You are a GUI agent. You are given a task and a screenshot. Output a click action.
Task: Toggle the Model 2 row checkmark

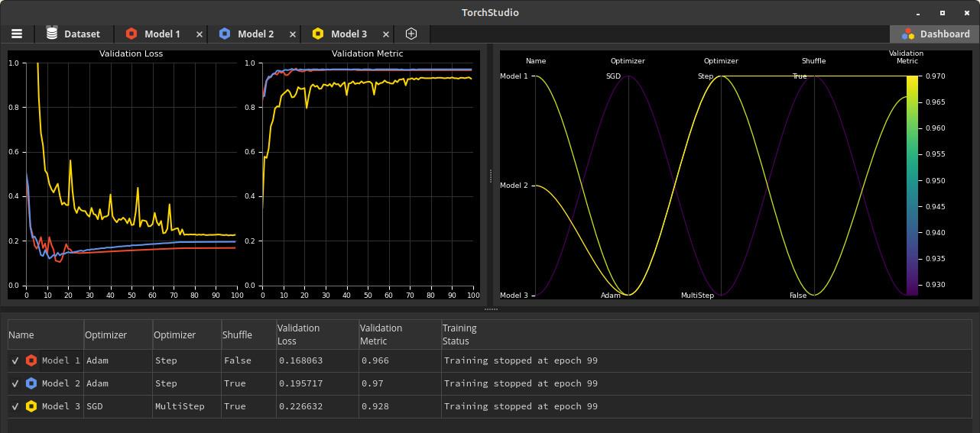click(15, 383)
